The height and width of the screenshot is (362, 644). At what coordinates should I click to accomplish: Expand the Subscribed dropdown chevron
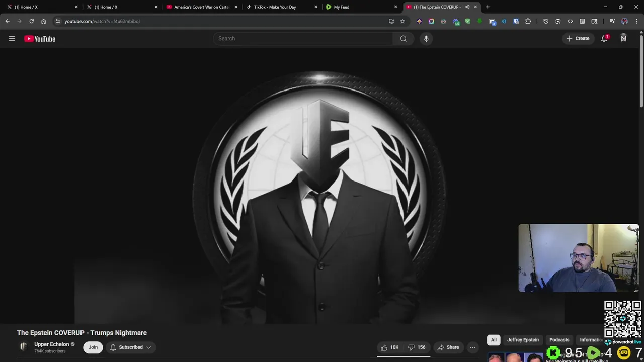(x=148, y=347)
